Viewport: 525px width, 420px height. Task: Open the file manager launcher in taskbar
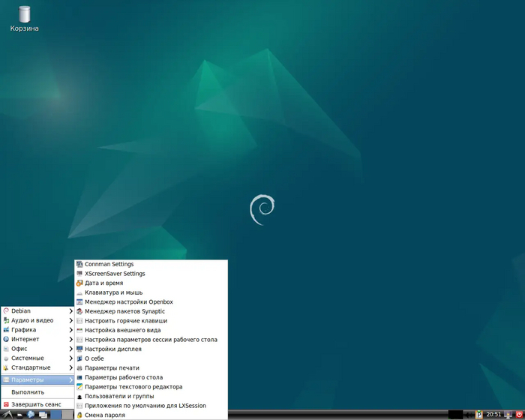[19, 415]
